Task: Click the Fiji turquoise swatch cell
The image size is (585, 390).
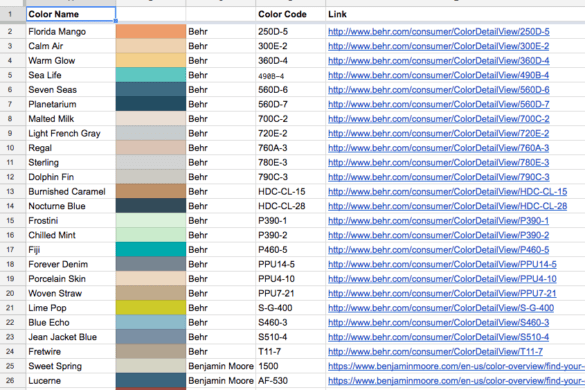Action: [151, 250]
